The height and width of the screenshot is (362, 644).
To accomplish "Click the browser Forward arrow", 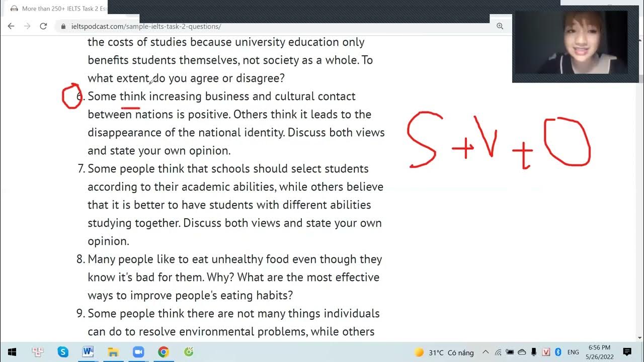I will coord(27,26).
